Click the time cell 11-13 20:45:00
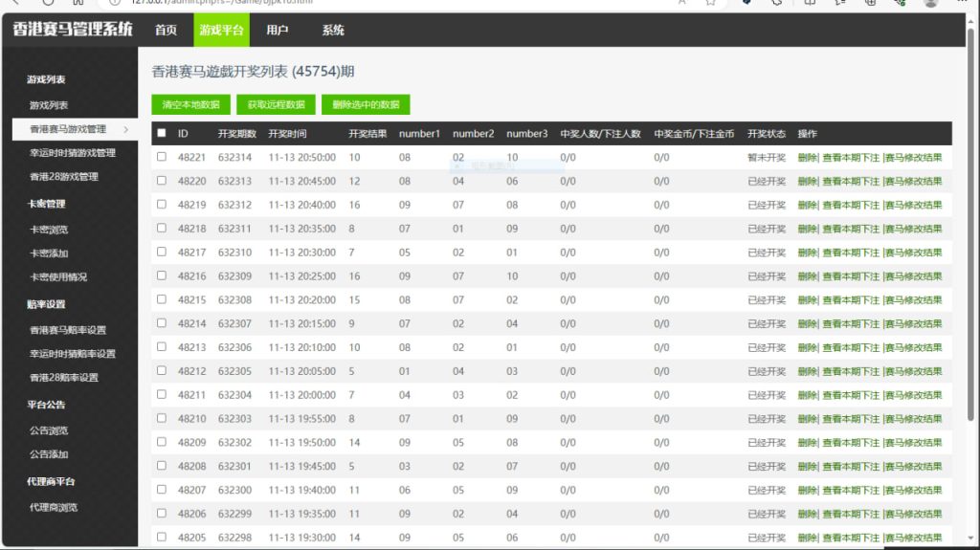This screenshot has width=980, height=550. tap(301, 181)
